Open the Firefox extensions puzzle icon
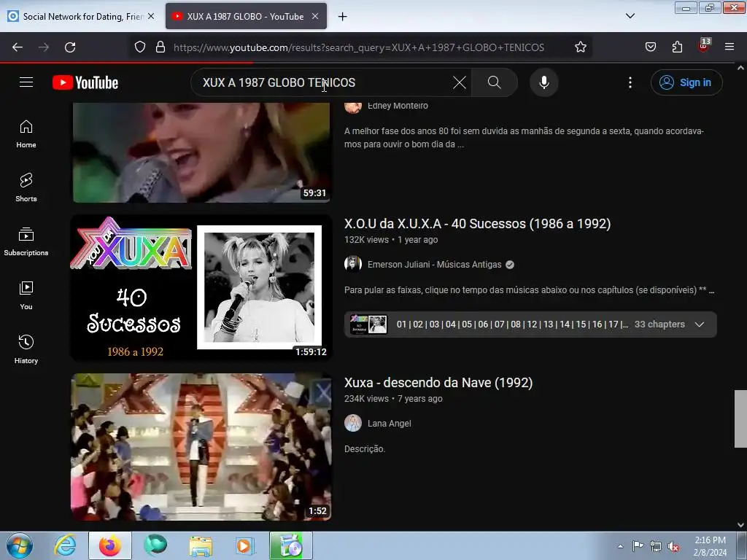The height and width of the screenshot is (560, 747). pyautogui.click(x=677, y=47)
